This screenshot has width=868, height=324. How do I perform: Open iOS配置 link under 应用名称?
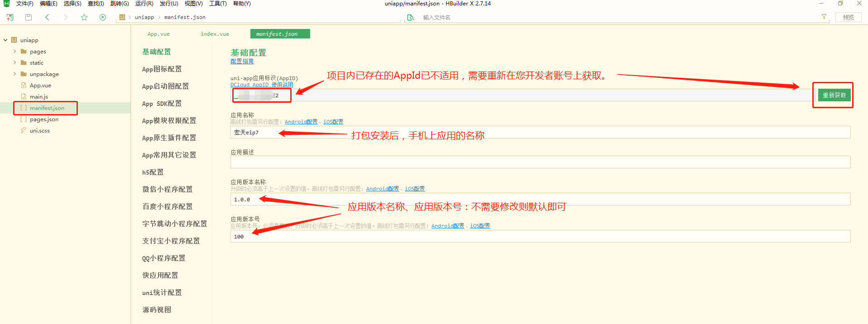(333, 122)
